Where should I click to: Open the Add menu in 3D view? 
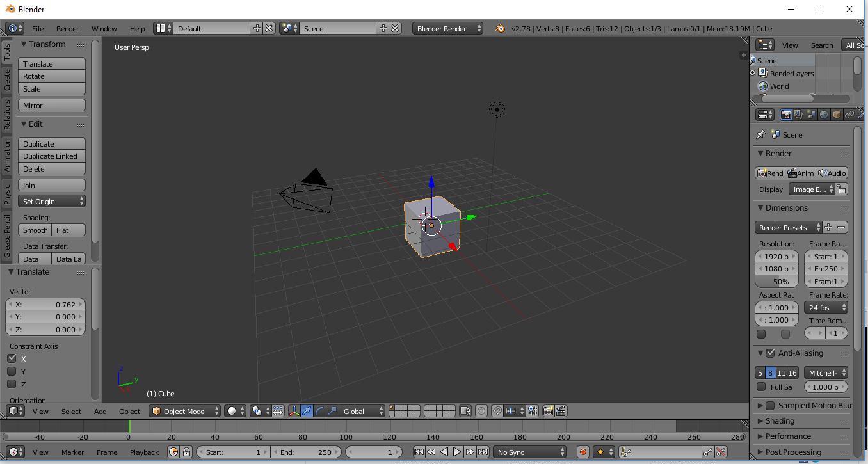coord(100,411)
